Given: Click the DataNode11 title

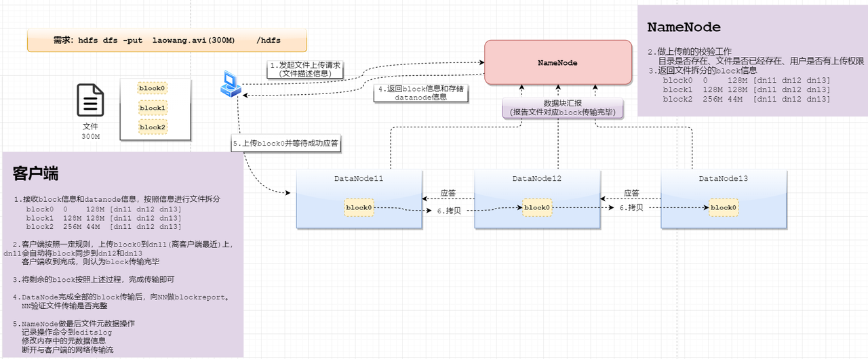Looking at the screenshot, I should (x=359, y=178).
